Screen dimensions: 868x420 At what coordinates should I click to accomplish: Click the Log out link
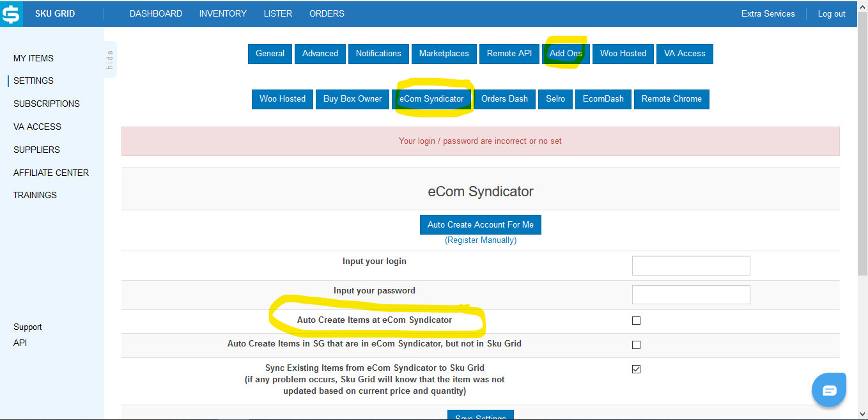point(832,13)
